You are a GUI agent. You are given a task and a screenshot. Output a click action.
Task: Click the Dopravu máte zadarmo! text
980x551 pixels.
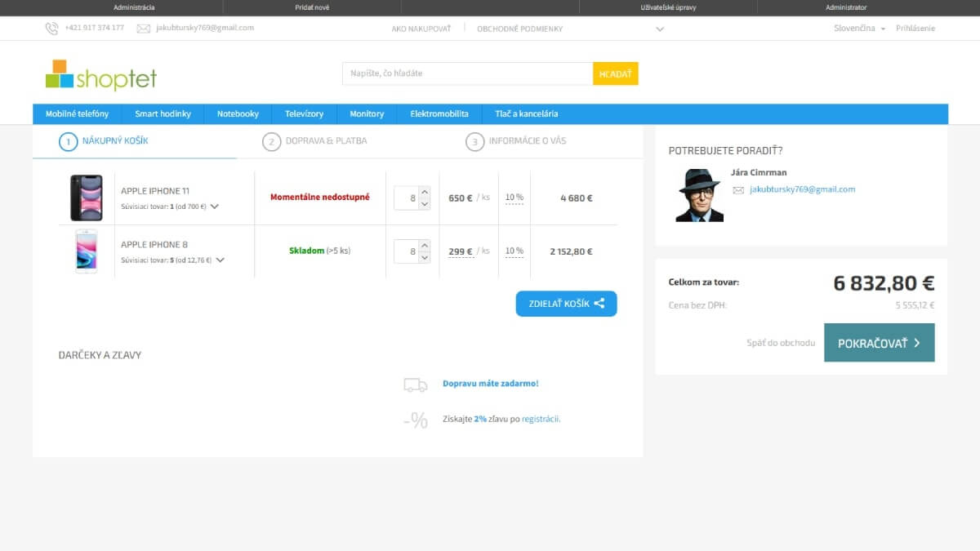click(491, 384)
